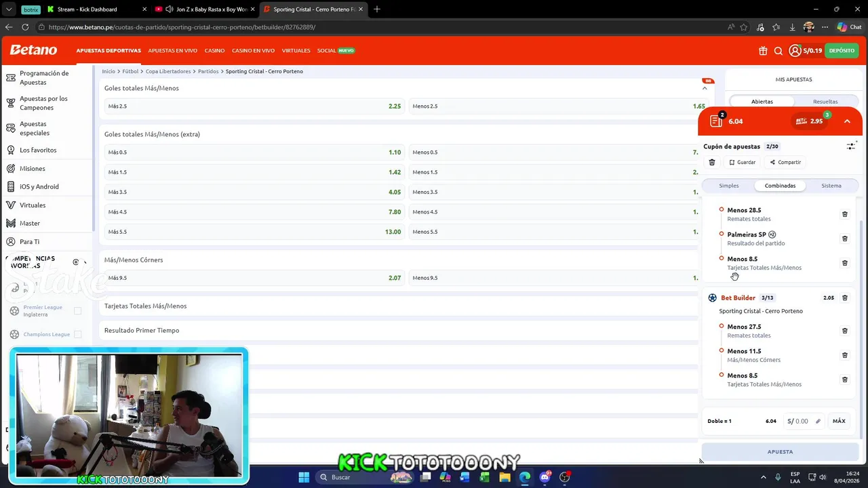Collapse the Goles totales Más/Menos section
The width and height of the screenshot is (868, 488).
(x=705, y=88)
